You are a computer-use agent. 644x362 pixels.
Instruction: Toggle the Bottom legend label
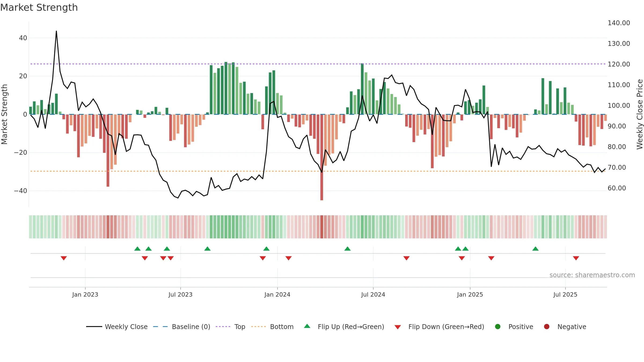pos(282,327)
